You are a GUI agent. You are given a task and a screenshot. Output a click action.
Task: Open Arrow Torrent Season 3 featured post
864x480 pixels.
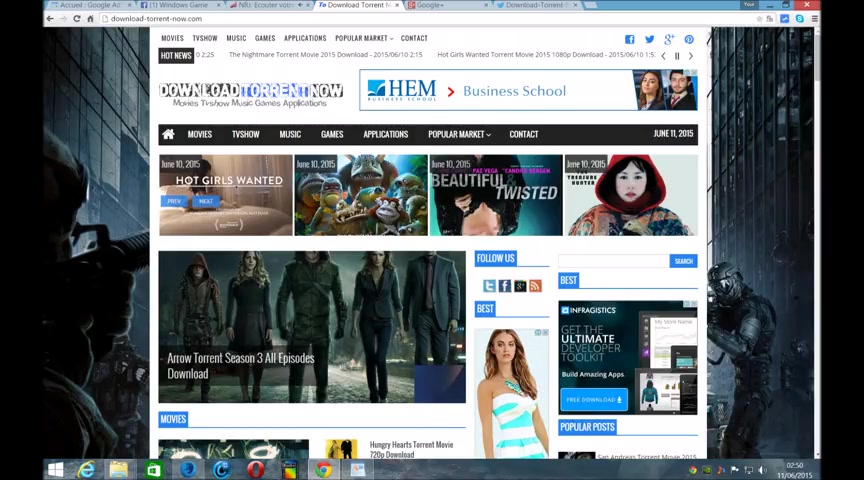click(x=312, y=327)
